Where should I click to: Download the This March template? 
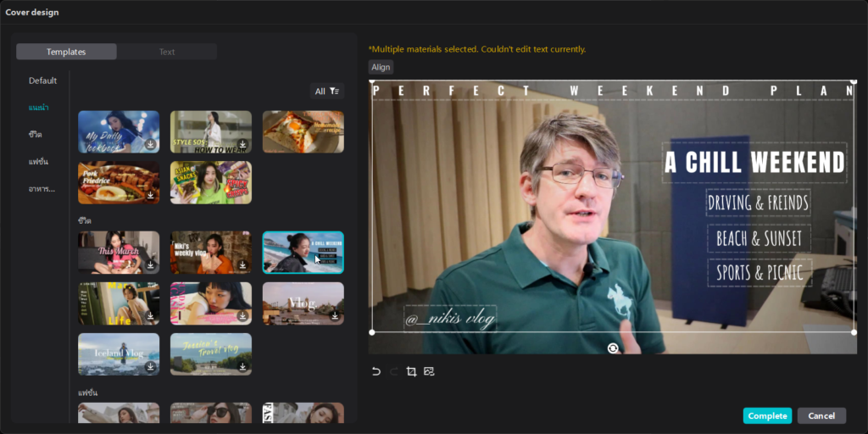point(150,265)
